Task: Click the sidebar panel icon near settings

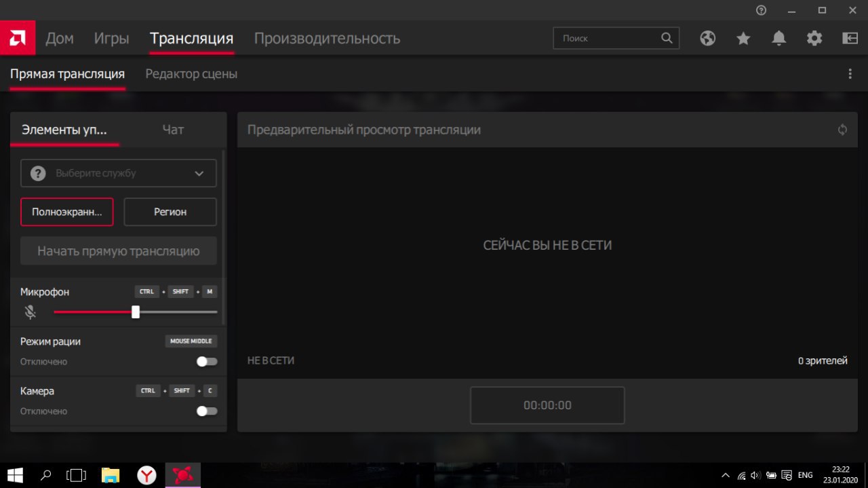Action: pyautogui.click(x=850, y=38)
